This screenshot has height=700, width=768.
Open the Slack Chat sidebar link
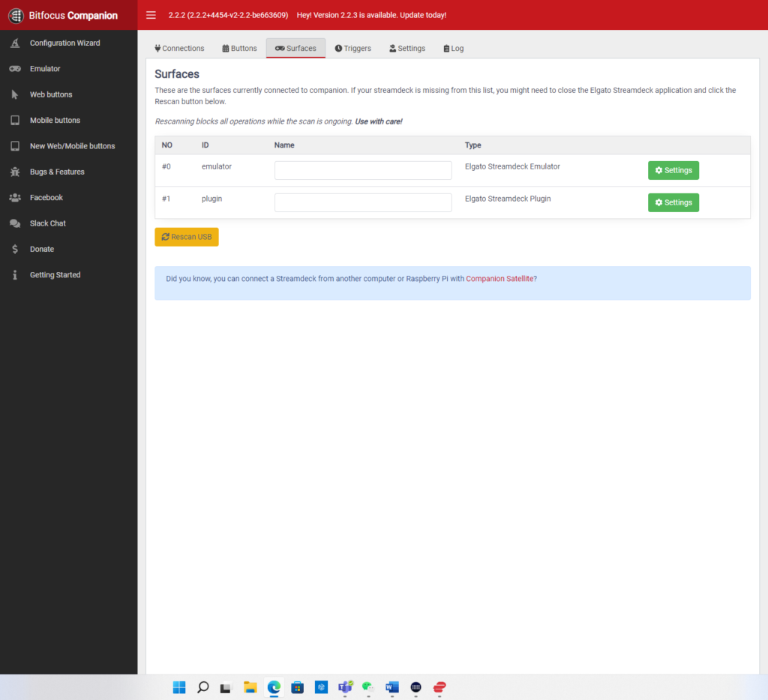pos(48,223)
